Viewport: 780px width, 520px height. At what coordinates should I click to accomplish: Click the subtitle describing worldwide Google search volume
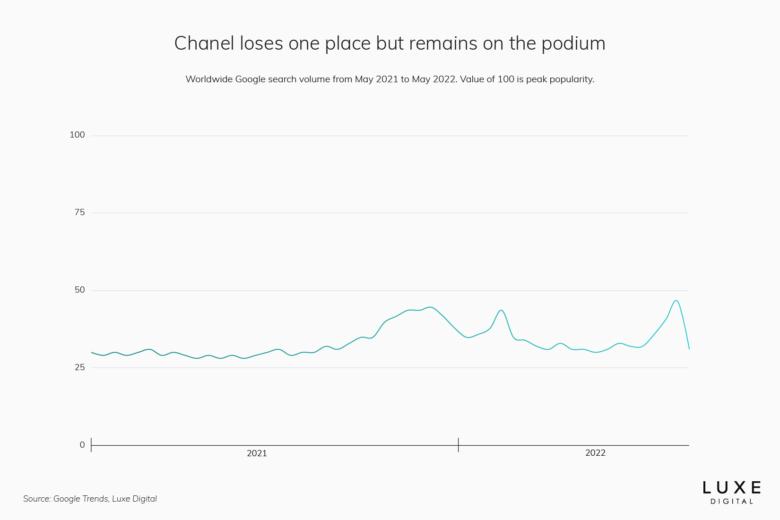click(390, 79)
